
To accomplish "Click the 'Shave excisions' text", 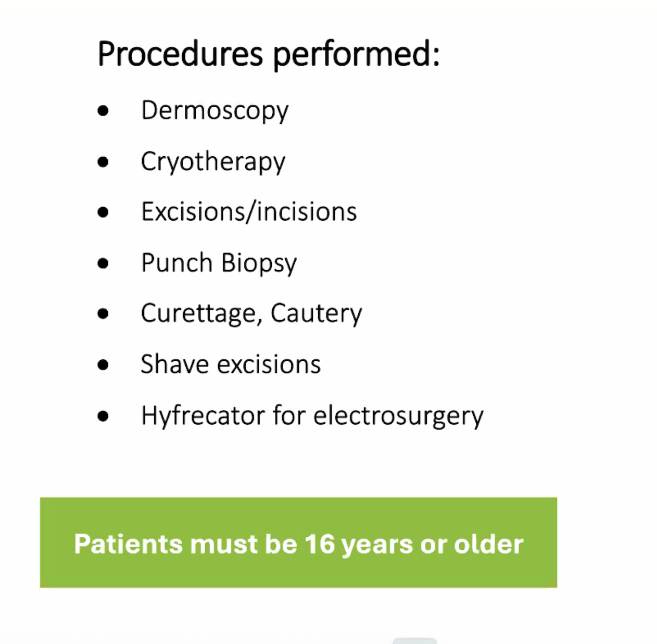I will (x=231, y=364).
